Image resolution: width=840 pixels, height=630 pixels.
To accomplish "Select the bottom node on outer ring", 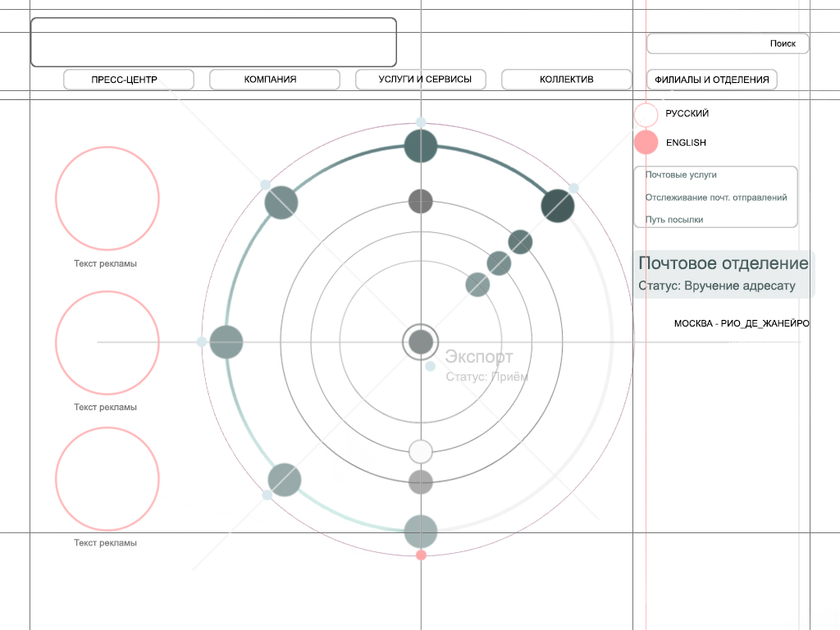I will tap(421, 532).
